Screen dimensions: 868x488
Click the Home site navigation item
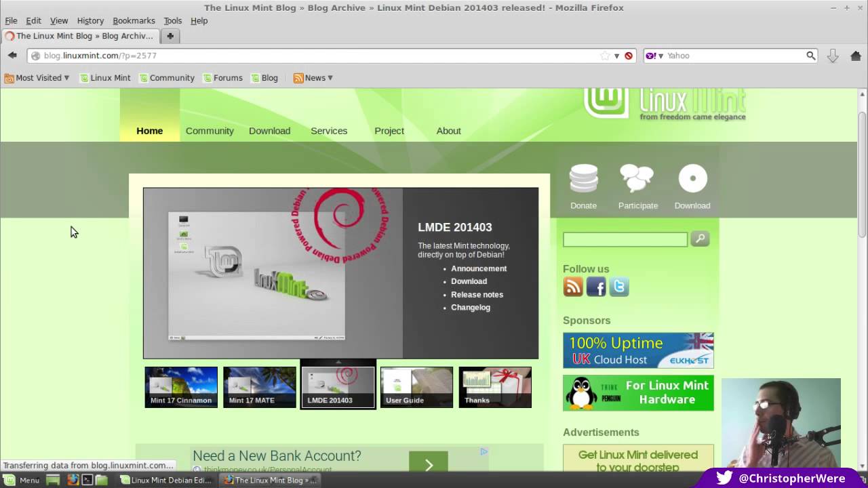click(x=149, y=131)
